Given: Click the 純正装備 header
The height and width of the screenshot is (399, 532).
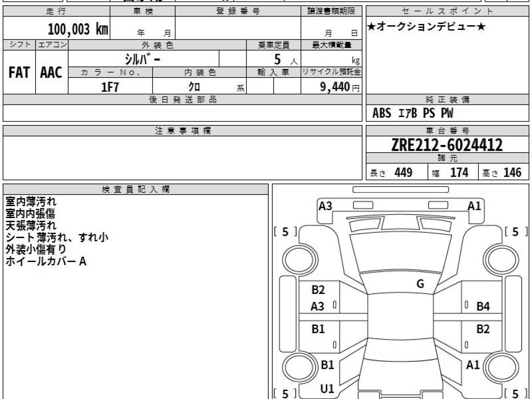Looking at the screenshot, I should (448, 100).
